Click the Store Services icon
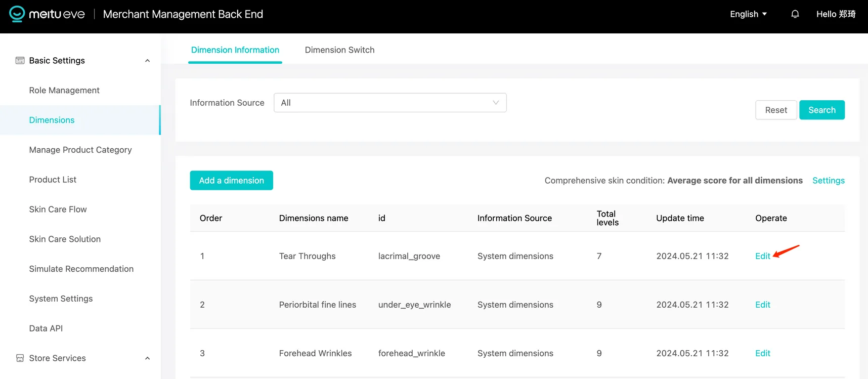 tap(20, 358)
